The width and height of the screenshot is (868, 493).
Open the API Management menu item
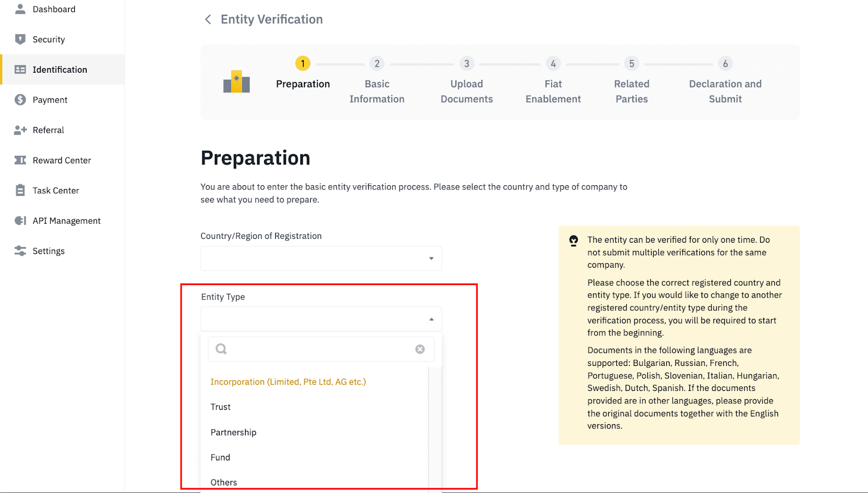[62, 220]
